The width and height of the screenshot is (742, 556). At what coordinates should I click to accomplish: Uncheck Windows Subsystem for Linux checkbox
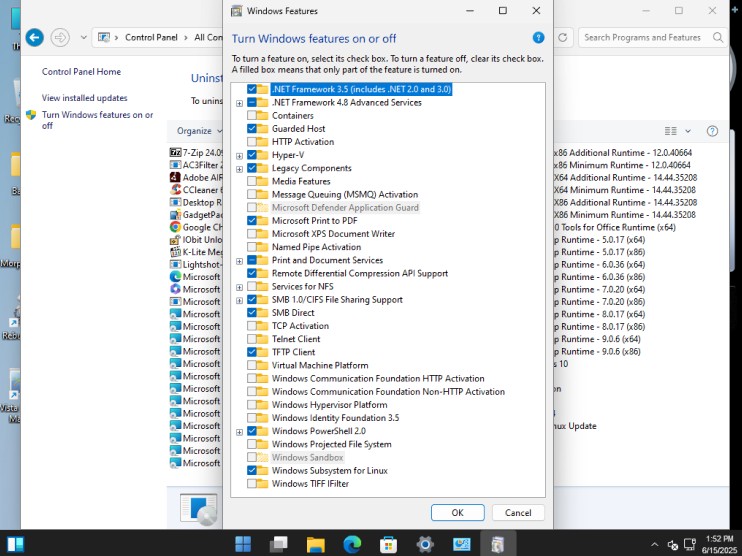click(252, 470)
